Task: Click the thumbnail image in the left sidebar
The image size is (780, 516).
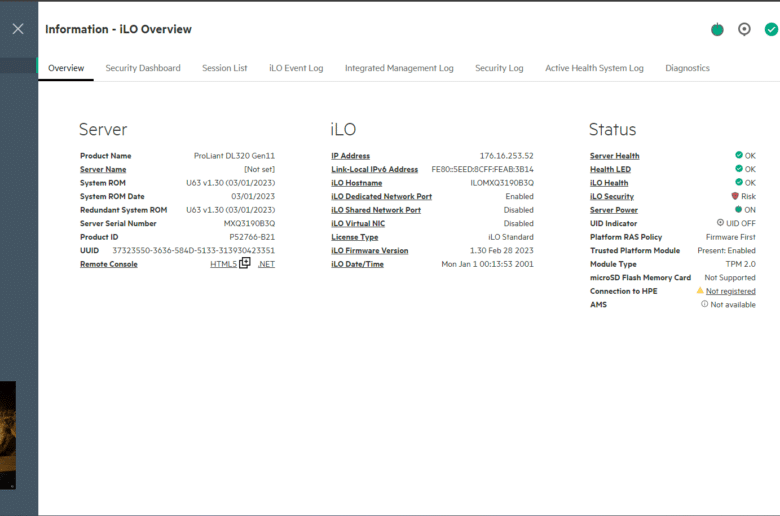Action: coord(8,435)
